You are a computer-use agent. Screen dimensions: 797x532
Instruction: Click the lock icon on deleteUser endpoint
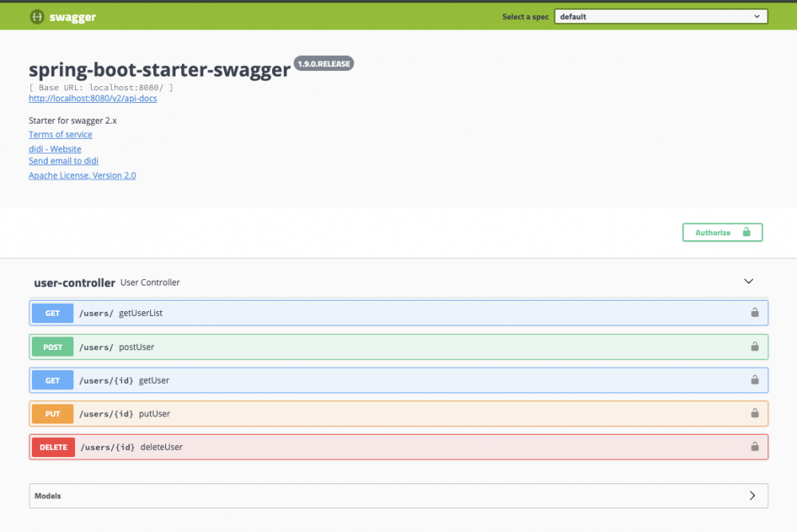tap(754, 447)
